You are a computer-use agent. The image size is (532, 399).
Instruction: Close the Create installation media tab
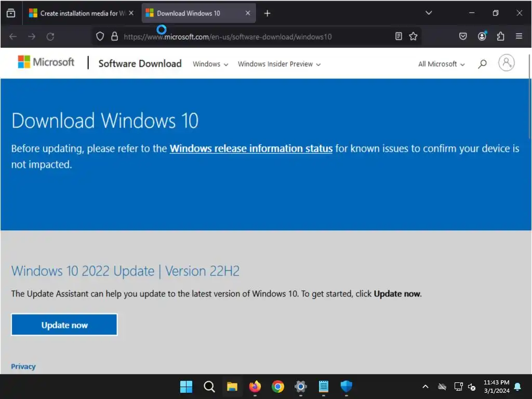pos(131,13)
